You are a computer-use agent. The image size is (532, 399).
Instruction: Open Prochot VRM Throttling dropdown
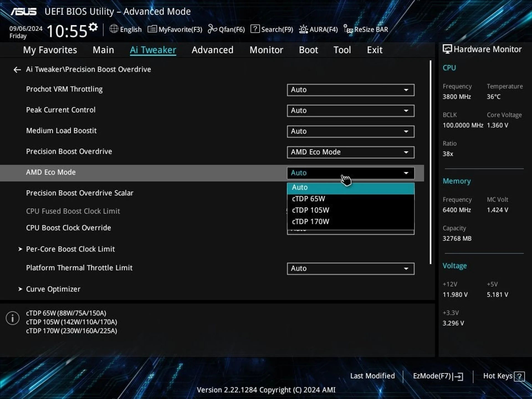click(x=351, y=90)
